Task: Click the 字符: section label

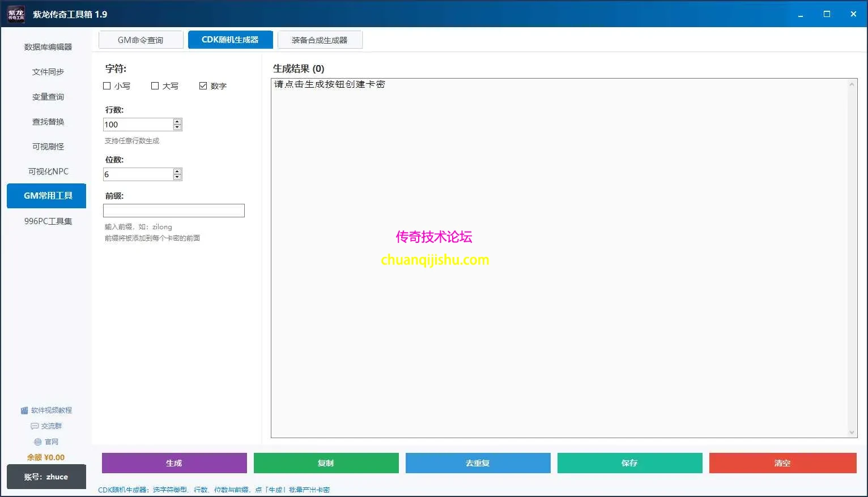Action: coord(116,68)
